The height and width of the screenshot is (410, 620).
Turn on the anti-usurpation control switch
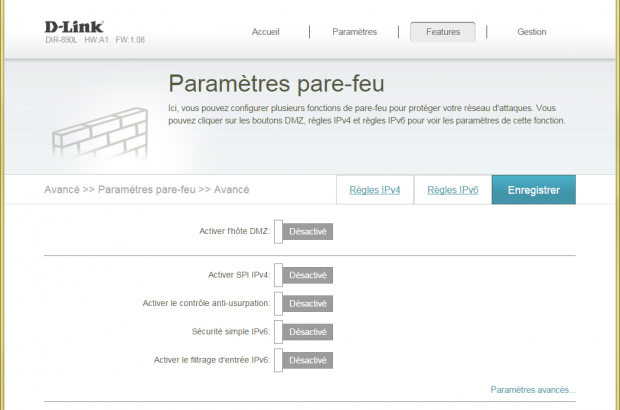(304, 303)
